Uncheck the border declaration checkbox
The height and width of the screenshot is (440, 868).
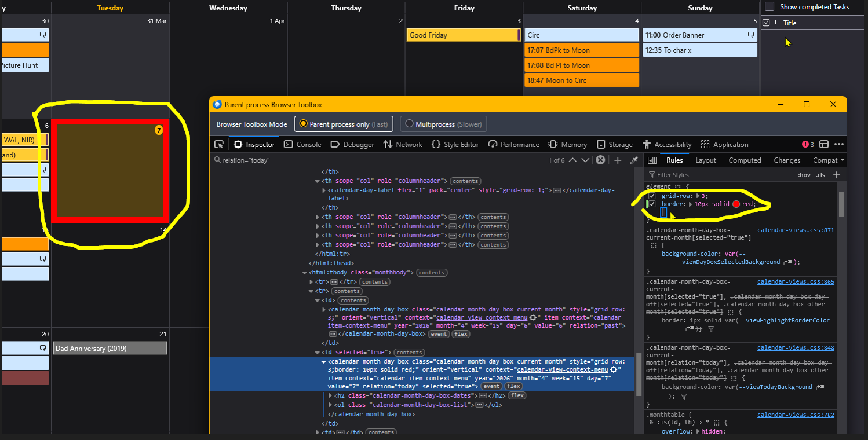tap(652, 204)
